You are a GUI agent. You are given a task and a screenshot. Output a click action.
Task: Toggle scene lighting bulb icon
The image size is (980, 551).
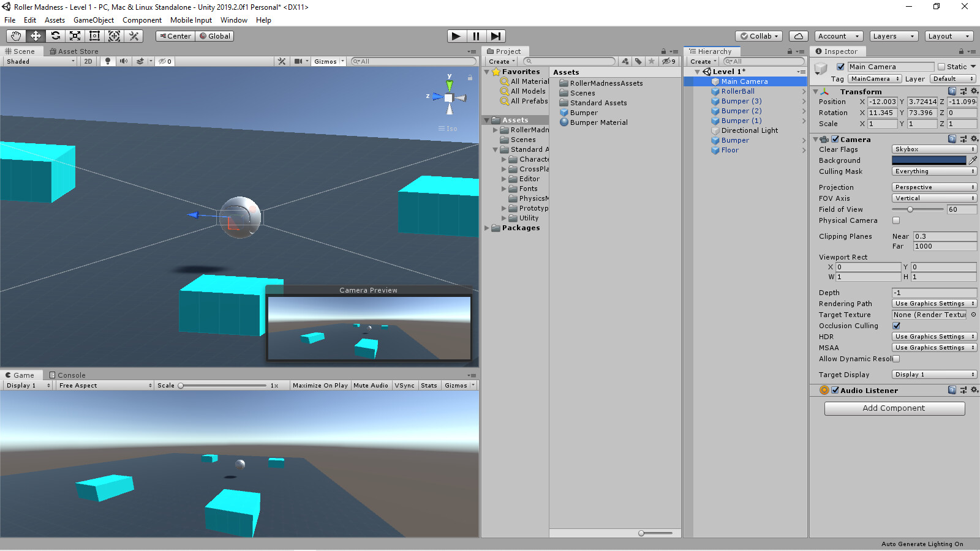click(108, 61)
